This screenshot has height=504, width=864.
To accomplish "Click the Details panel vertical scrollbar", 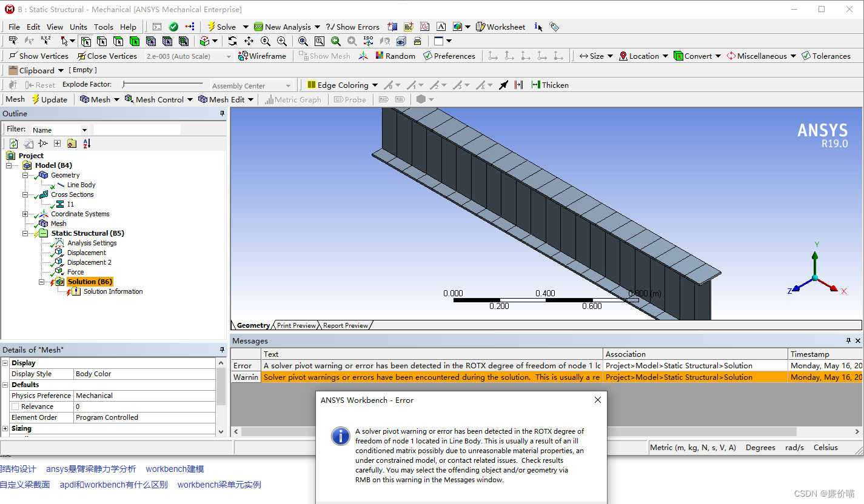I will point(221,396).
